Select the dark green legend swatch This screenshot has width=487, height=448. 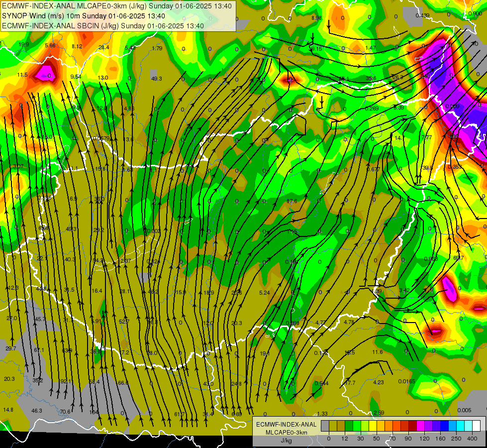[349, 426]
